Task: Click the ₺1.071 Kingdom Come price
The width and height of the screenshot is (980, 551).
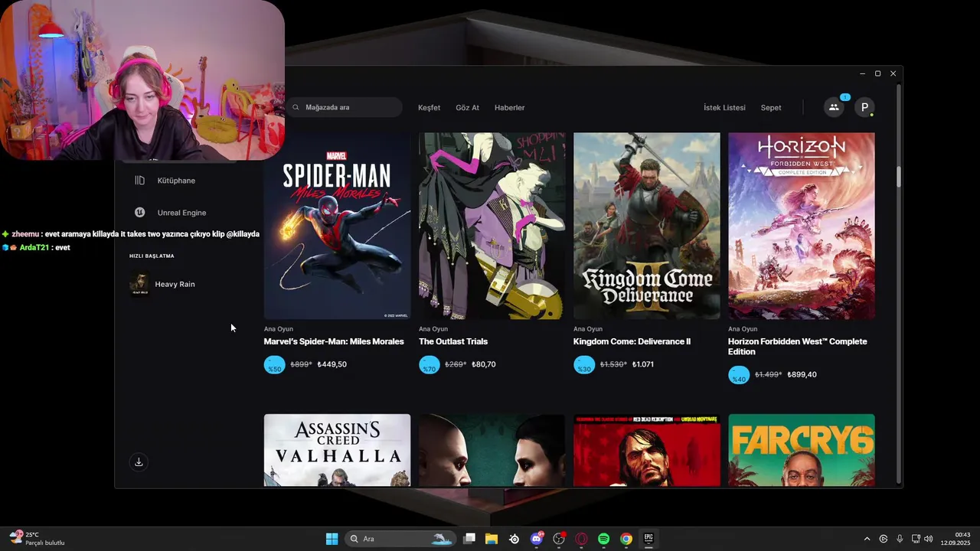Action: [642, 364]
